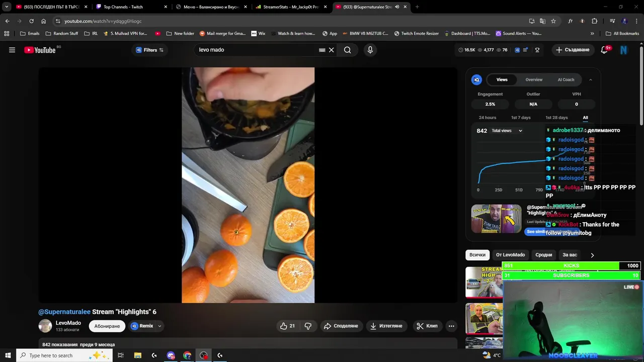Viewport: 644px width, 362px height.
Task: Select the За вас filter chip
Action: click(570, 255)
